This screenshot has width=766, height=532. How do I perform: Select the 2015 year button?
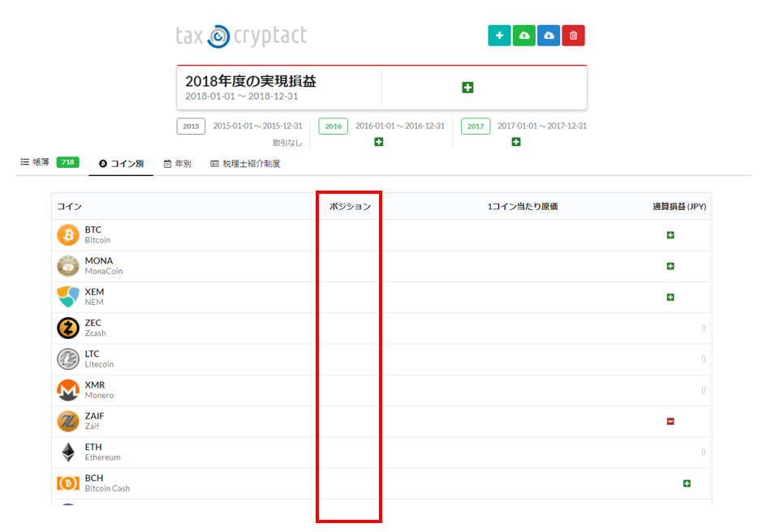pyautogui.click(x=191, y=127)
